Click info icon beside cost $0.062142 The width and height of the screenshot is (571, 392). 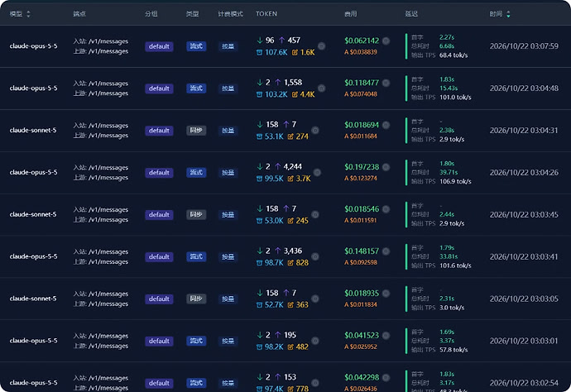click(x=386, y=41)
